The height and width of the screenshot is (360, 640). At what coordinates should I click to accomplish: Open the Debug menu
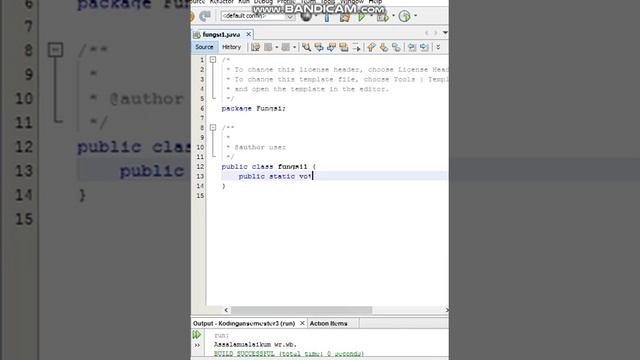pyautogui.click(x=263, y=2)
